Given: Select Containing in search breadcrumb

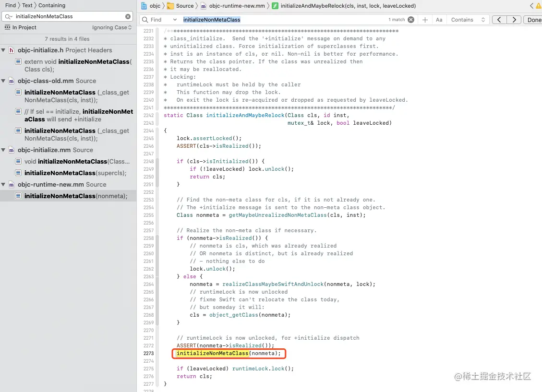Looking at the screenshot, I should coord(52,5).
